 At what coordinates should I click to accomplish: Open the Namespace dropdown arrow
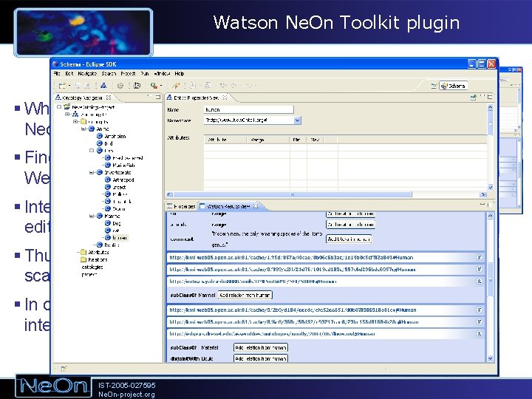tap(297, 120)
